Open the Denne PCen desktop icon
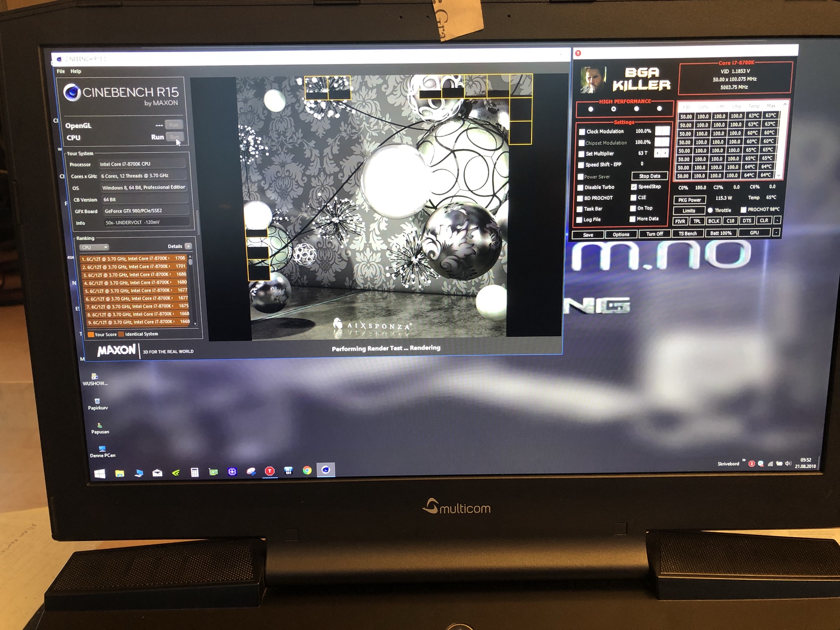This screenshot has width=840, height=630. pos(103,452)
